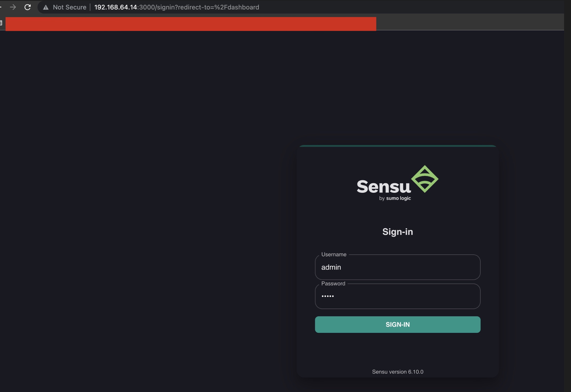This screenshot has width=571, height=392.
Task: Focus the Password input field
Action: (x=397, y=296)
